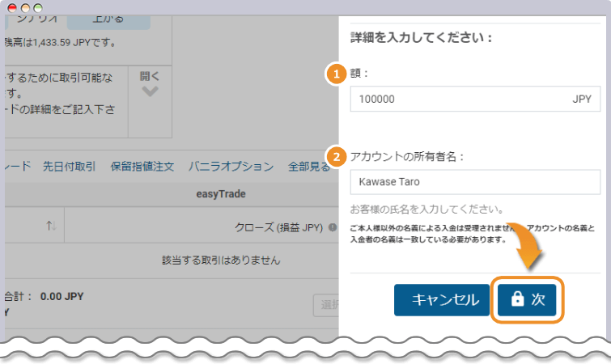Click the hint お客様の氏名を入力してください
This screenshot has height=364, width=611.
[426, 210]
